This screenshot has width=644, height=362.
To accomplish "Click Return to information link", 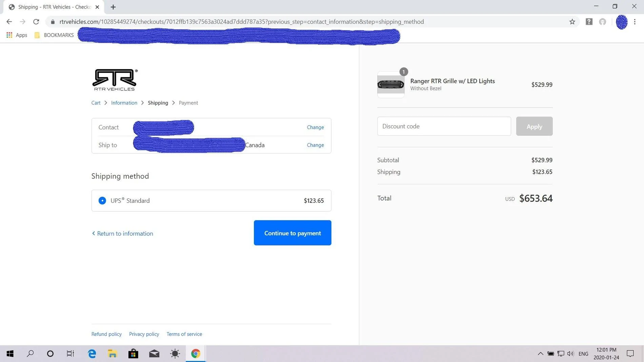I will [122, 233].
